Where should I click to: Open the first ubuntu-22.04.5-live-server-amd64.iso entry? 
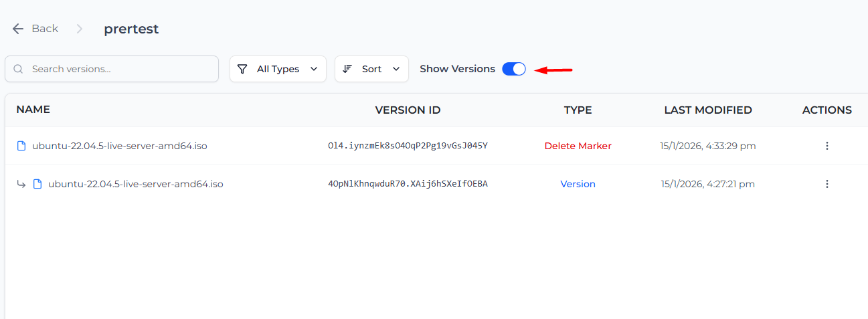click(120, 146)
